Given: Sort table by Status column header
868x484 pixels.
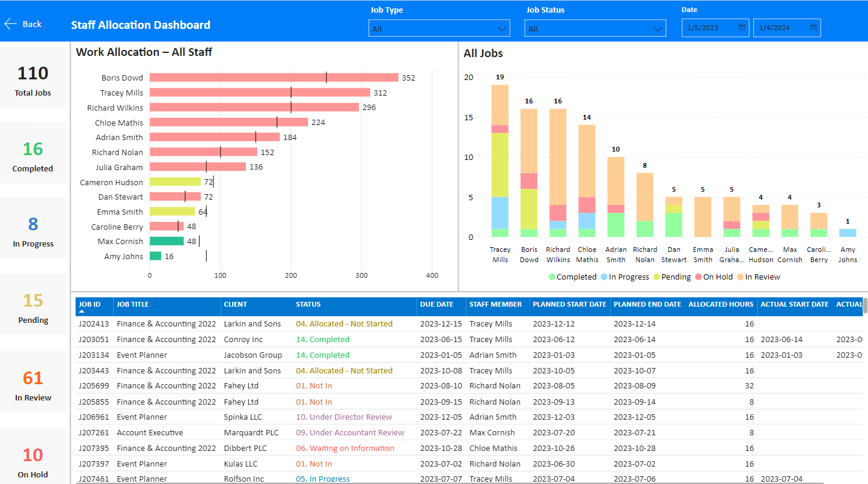Looking at the screenshot, I should coord(308,304).
